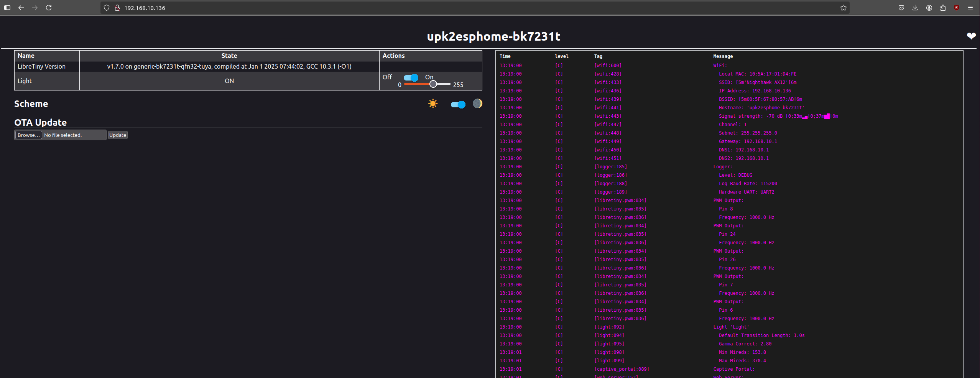Go back using the browser back arrow

(x=21, y=8)
